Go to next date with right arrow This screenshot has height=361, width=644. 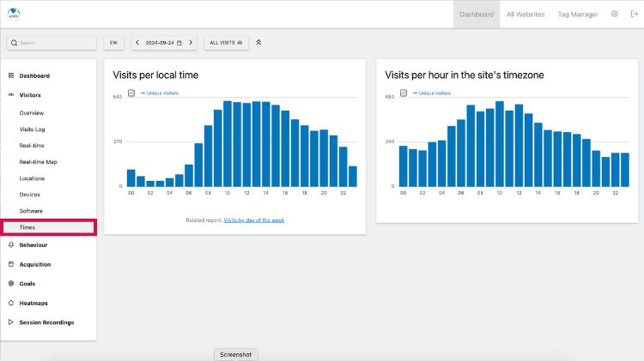point(191,42)
